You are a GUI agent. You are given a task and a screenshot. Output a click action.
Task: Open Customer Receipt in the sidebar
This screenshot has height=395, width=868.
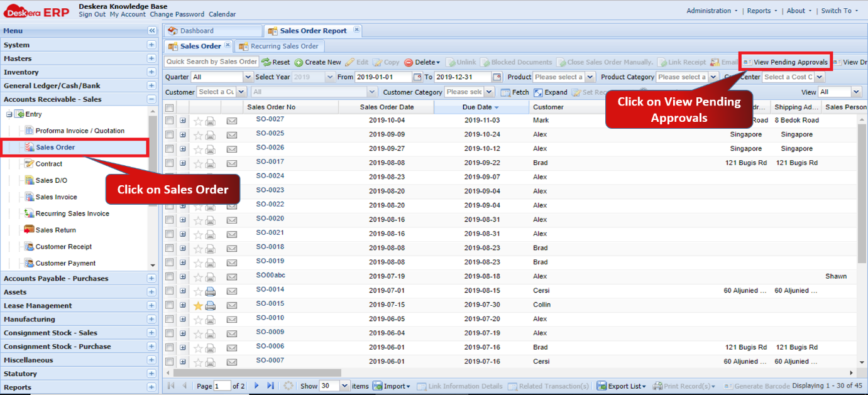point(63,247)
